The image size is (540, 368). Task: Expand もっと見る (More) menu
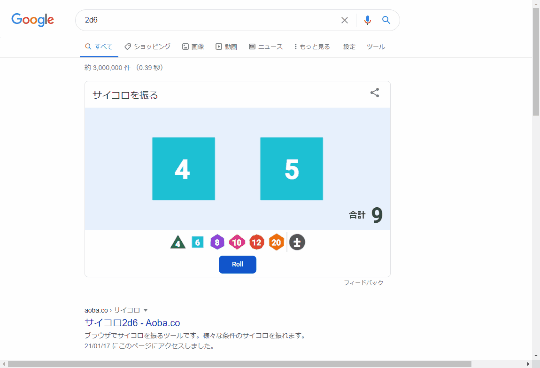point(312,46)
